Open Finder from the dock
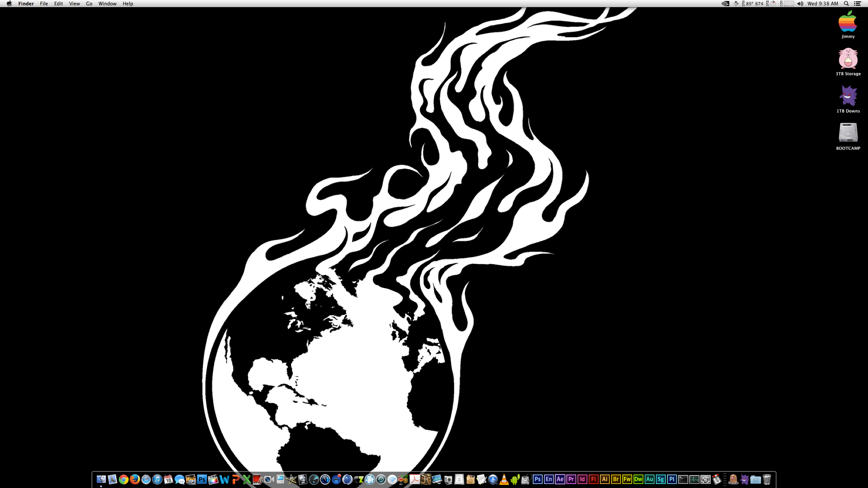Screen dimensions: 868x488 tap(101, 479)
